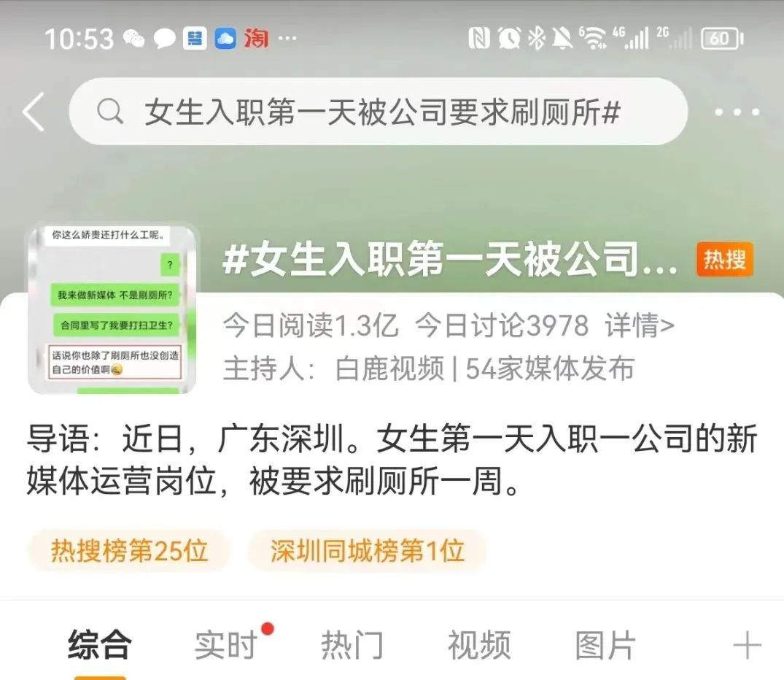The width and height of the screenshot is (784, 680).
Task: Open the 视频 tab
Action: (479, 645)
